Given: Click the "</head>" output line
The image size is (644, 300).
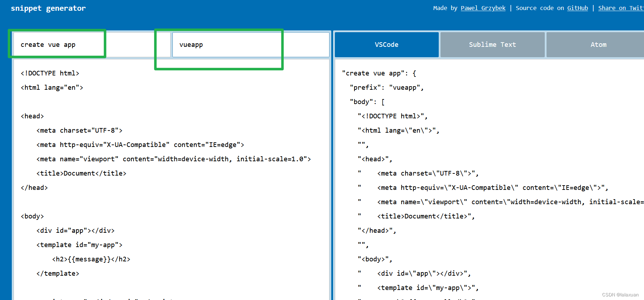Looking at the screenshot, I should (x=377, y=231).
